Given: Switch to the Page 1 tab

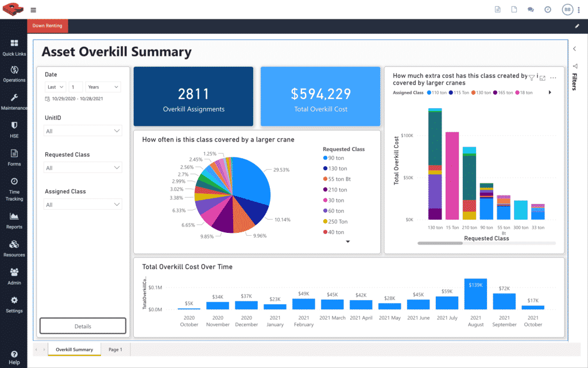Looking at the screenshot, I should pos(117,349).
